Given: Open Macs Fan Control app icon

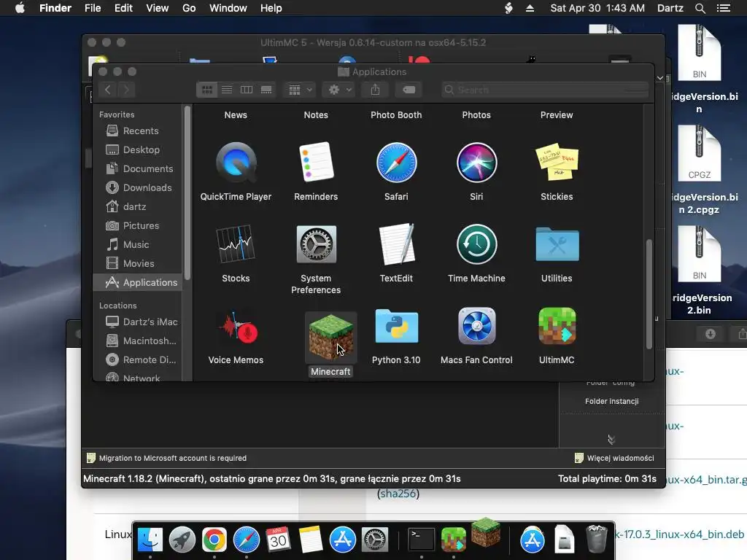Looking at the screenshot, I should [476, 326].
